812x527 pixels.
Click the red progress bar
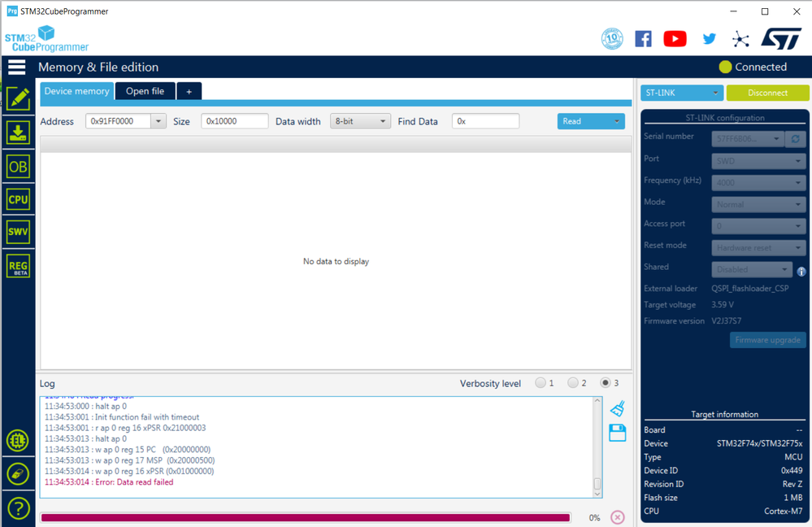[306, 518]
